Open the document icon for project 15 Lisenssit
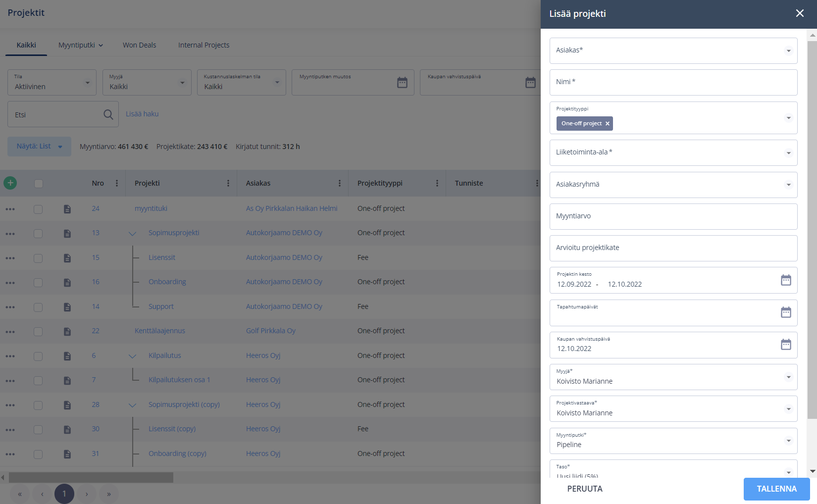The image size is (817, 504). click(x=67, y=258)
